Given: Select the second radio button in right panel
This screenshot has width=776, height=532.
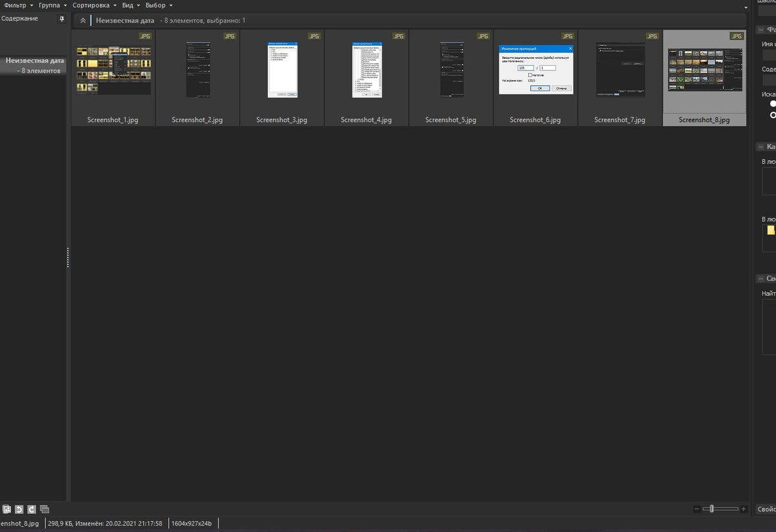Looking at the screenshot, I should tap(773, 115).
